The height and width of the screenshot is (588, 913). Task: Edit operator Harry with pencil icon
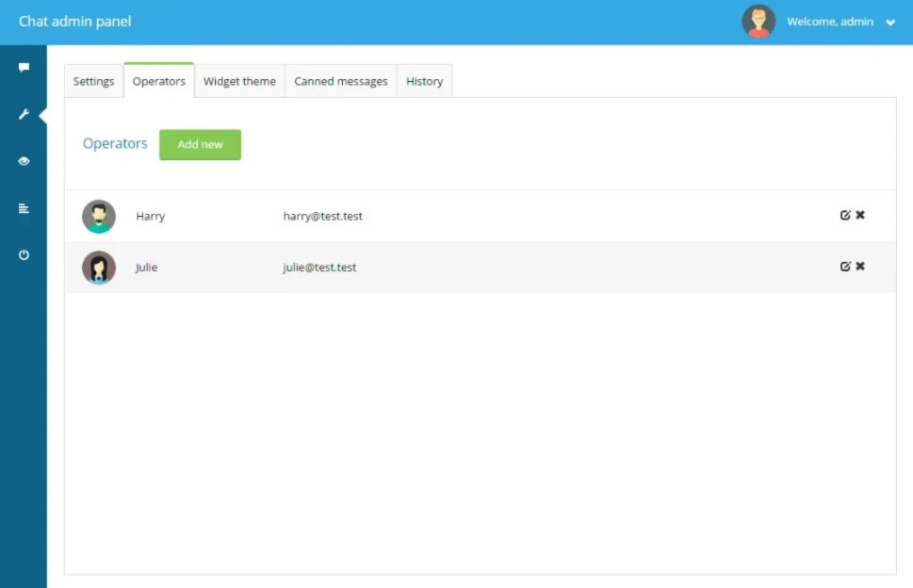click(845, 216)
